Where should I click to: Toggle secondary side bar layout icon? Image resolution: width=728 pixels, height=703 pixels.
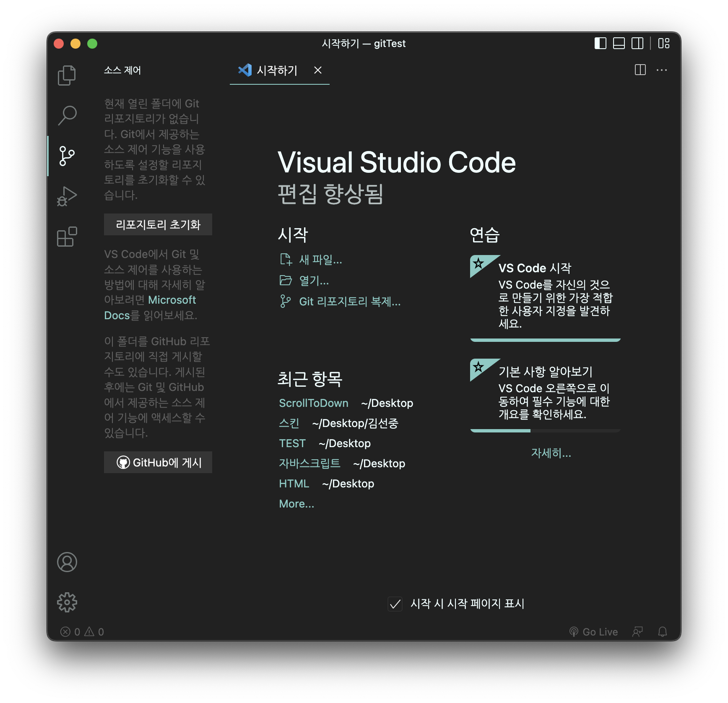pyautogui.click(x=637, y=43)
